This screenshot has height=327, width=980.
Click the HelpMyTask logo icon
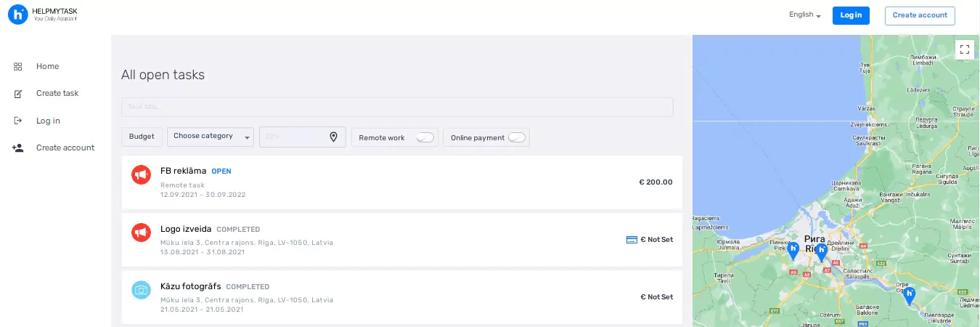point(17,15)
